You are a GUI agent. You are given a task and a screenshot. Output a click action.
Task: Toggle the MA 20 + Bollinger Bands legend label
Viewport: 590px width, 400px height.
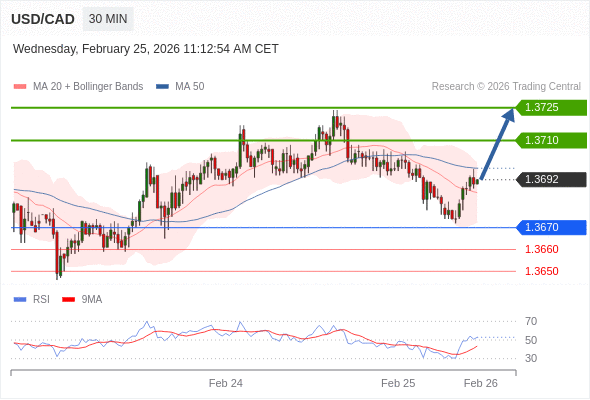[x=88, y=87]
